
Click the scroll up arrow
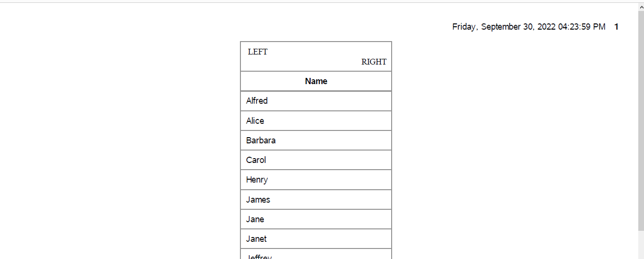[x=641, y=7]
